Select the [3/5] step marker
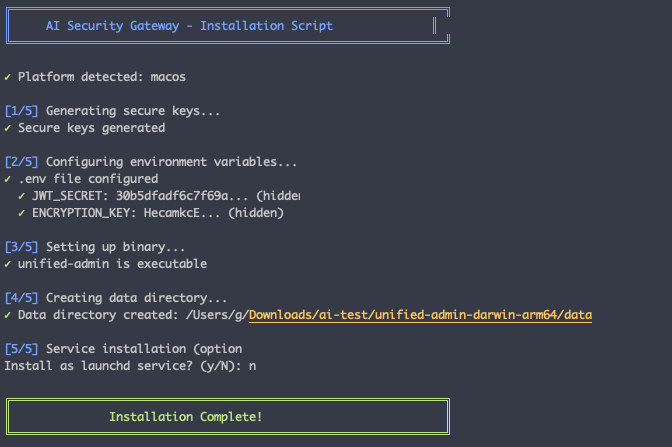672x447 pixels. 22,247
